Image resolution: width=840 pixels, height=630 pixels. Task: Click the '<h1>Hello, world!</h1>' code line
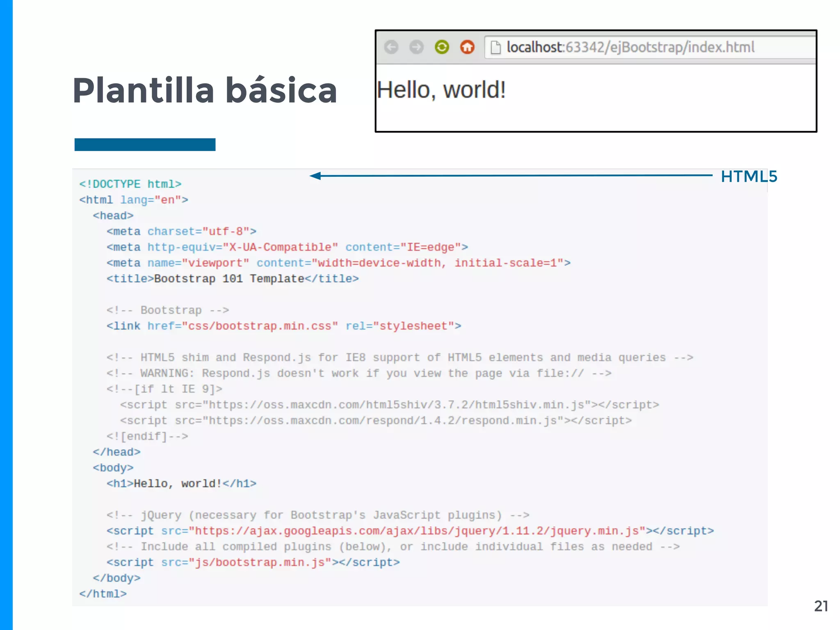[181, 484]
